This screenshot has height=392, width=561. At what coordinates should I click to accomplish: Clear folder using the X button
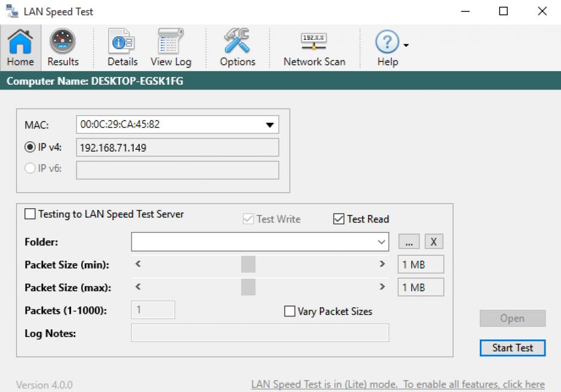point(434,242)
